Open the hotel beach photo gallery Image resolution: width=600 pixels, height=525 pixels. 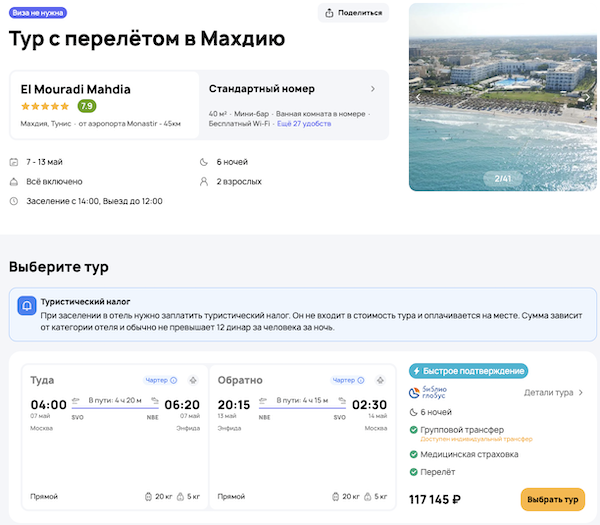(503, 97)
